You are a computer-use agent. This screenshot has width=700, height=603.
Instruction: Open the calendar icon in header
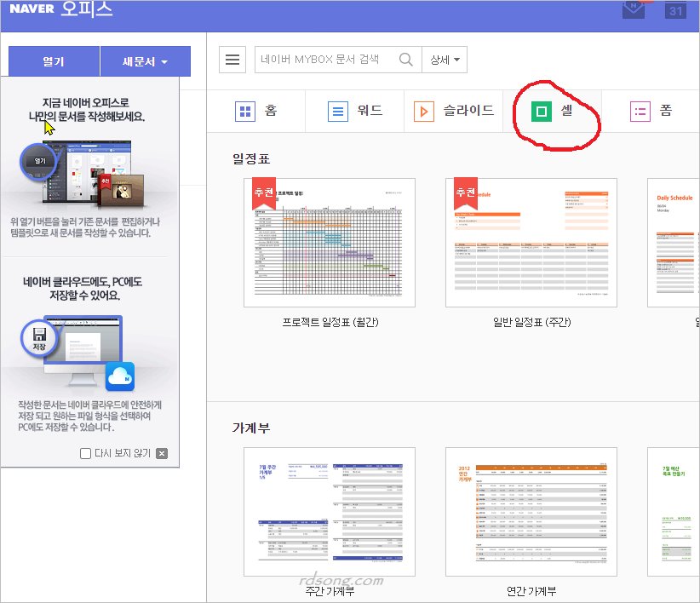(677, 9)
